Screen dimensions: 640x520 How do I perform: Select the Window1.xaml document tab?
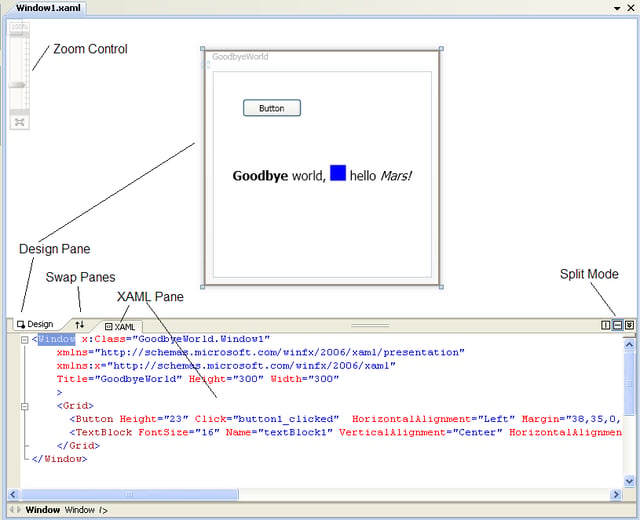(48, 8)
